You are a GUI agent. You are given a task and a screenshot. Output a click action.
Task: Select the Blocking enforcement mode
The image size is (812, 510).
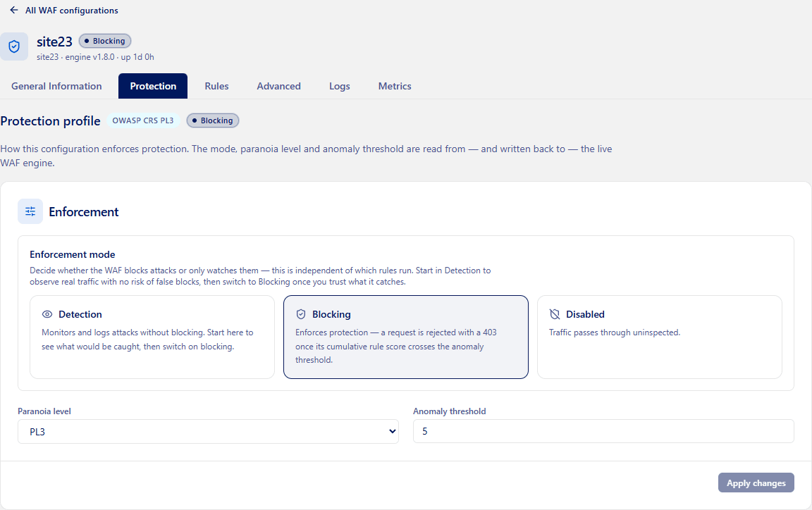tap(406, 337)
